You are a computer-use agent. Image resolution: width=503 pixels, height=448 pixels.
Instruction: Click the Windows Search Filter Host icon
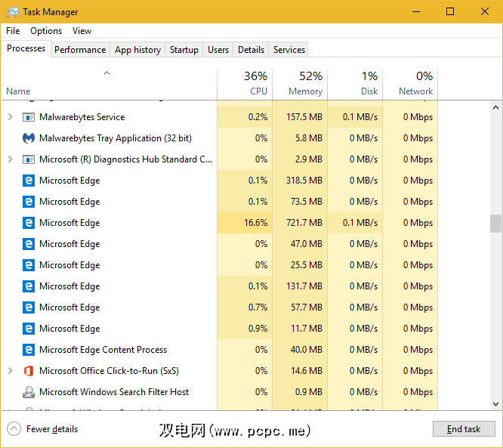tap(29, 392)
